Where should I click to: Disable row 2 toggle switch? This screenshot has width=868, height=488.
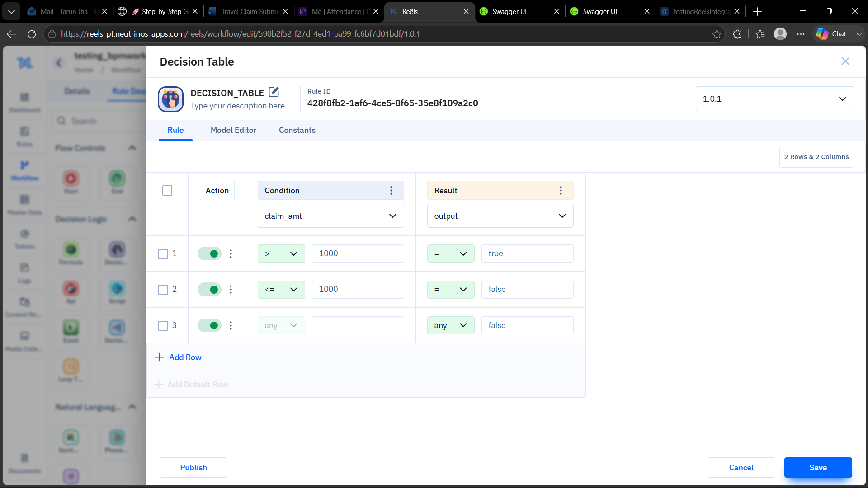[209, 289]
